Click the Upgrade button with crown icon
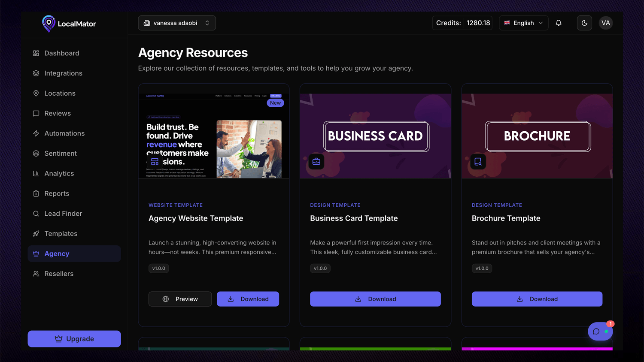 point(74,339)
